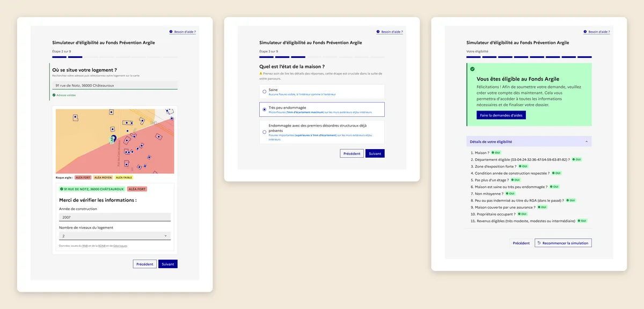This screenshot has height=309, width=644.
Task: Click "Suivant" in the step 2 panel
Action: coord(168,264)
